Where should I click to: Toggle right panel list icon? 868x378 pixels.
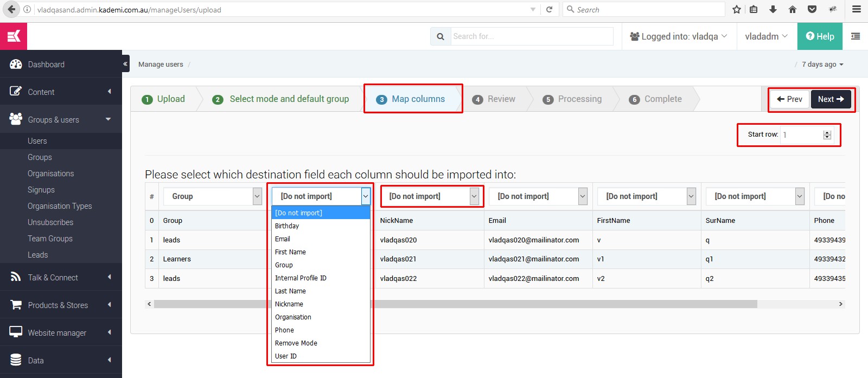pos(856,36)
